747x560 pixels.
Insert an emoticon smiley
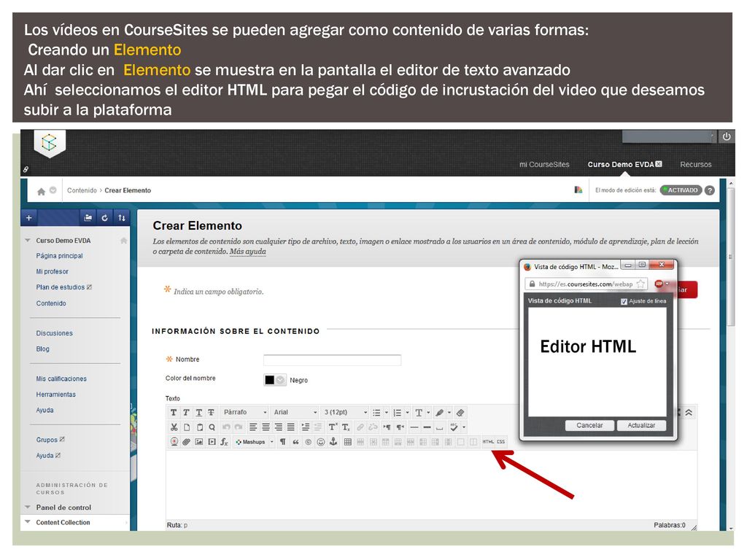(321, 442)
